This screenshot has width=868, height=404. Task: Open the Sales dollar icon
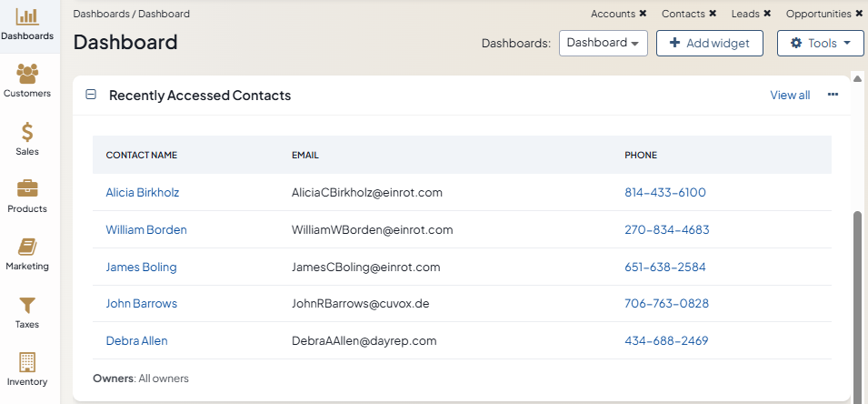point(27,132)
